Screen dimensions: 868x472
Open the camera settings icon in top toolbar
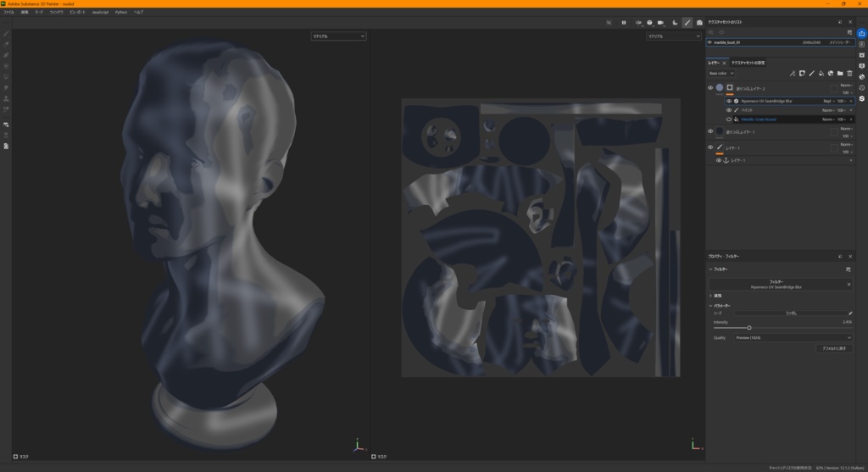(x=661, y=23)
